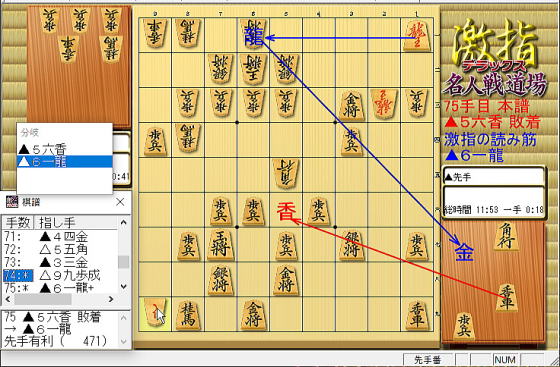Select the promoted red dragon in top-right corner
This screenshot has height=367, width=560.
tap(416, 35)
